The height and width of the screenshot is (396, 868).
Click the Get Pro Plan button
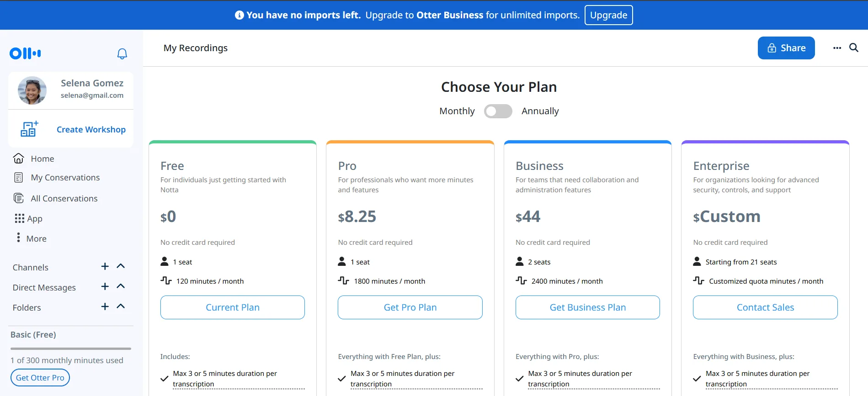click(410, 307)
